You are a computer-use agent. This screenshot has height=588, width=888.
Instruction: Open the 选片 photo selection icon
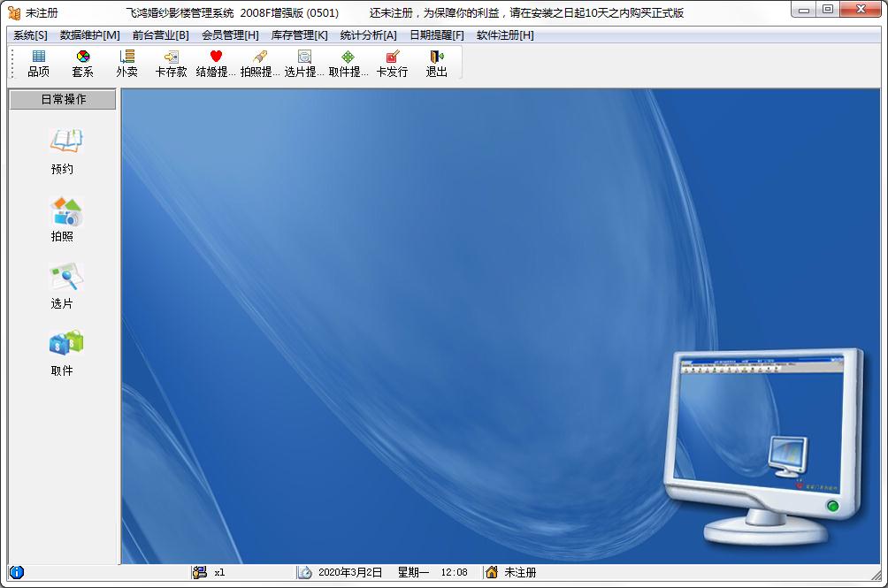pyautogui.click(x=63, y=286)
